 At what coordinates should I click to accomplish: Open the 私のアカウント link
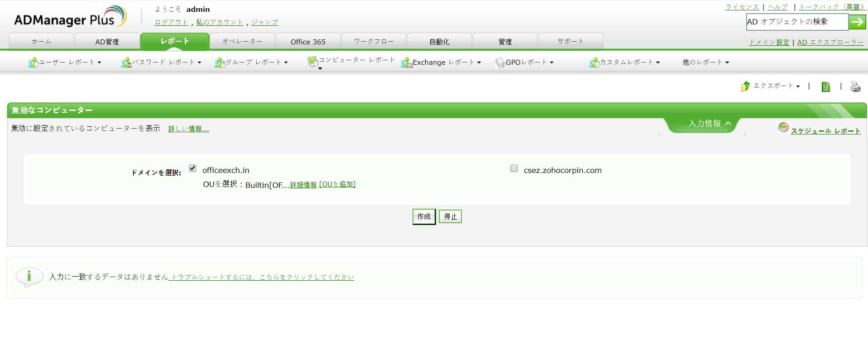tap(220, 22)
